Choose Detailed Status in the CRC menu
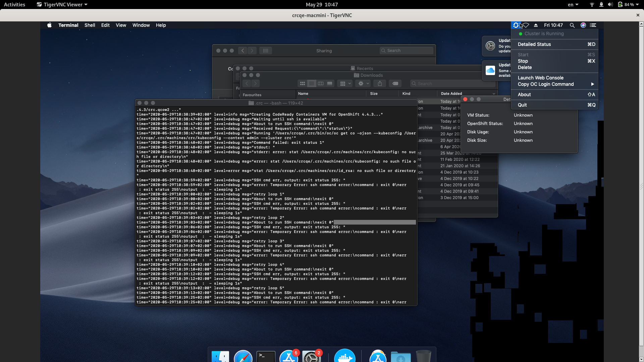 534,44
